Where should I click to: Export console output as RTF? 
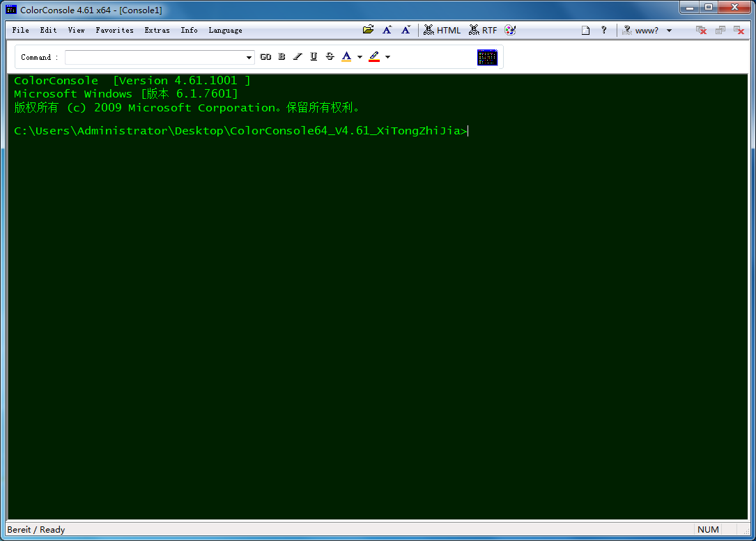click(x=483, y=30)
